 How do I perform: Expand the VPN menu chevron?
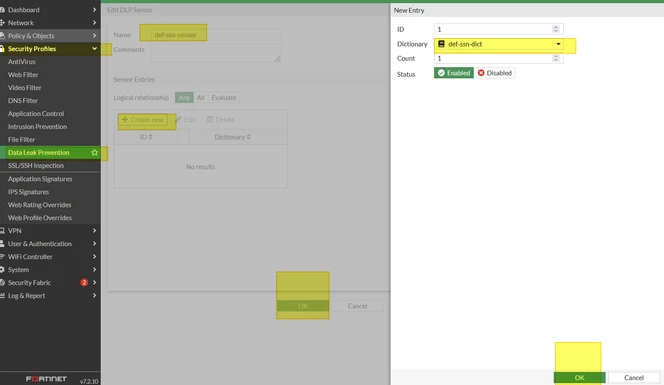coord(94,231)
